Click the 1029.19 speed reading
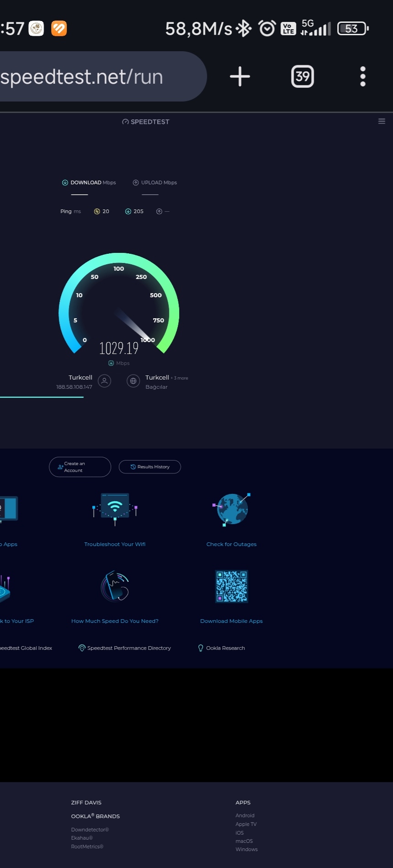Screen dimensions: 393x868 tap(119, 348)
